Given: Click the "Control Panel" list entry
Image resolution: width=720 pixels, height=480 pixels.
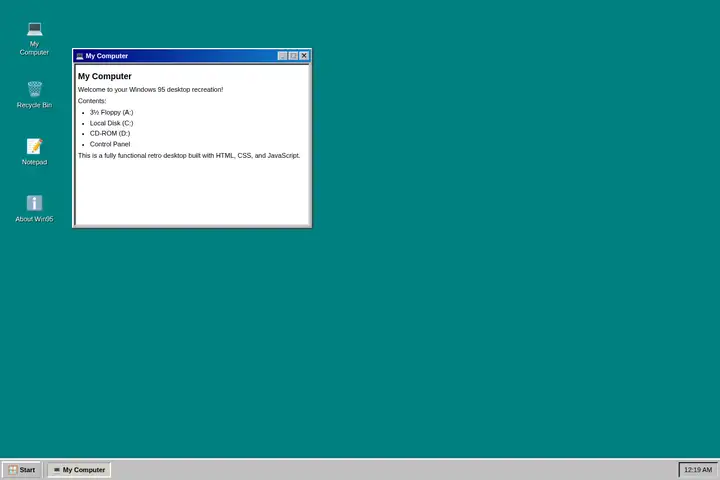Looking at the screenshot, I should 110,144.
